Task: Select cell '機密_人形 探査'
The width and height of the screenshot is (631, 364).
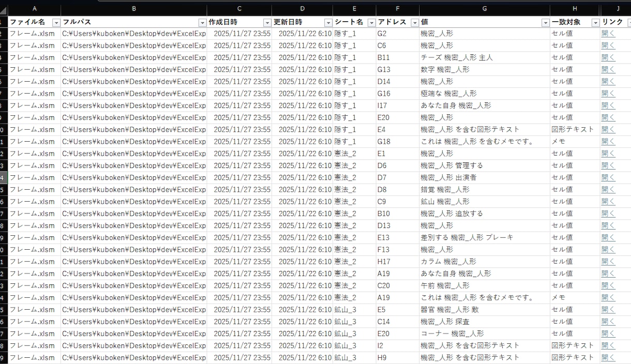Action: point(484,322)
